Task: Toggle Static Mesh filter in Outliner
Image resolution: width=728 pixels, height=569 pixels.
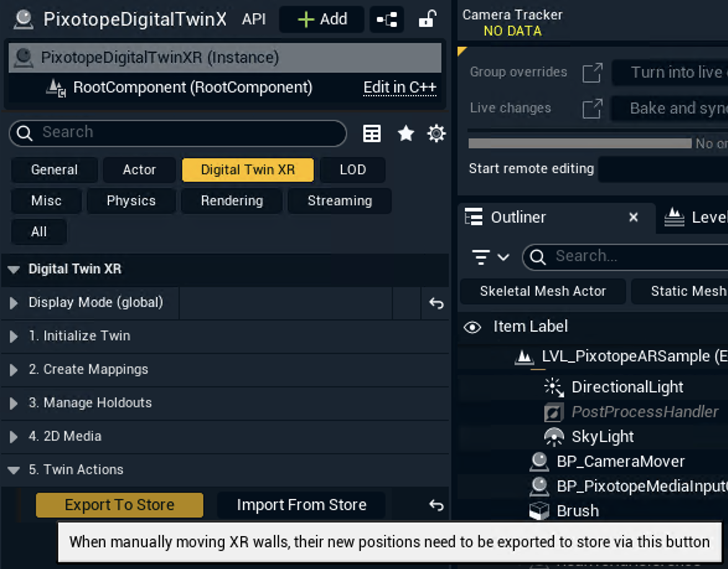Action: 680,291
